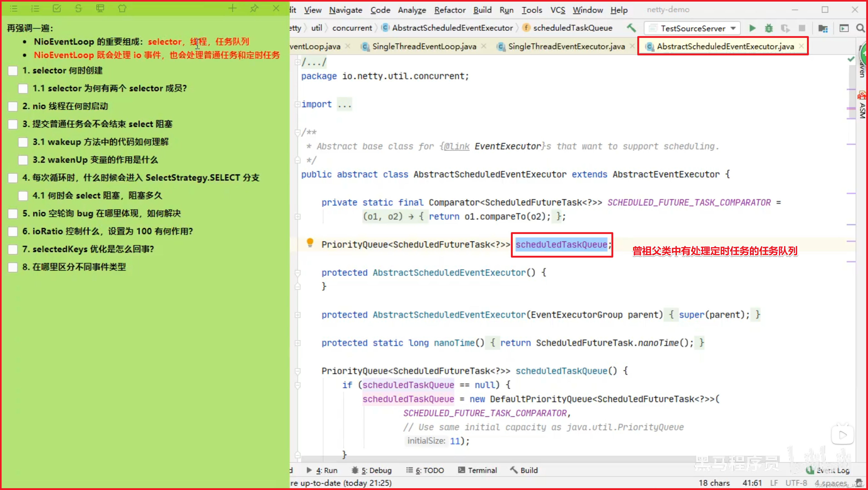Open the View menu

click(x=313, y=10)
